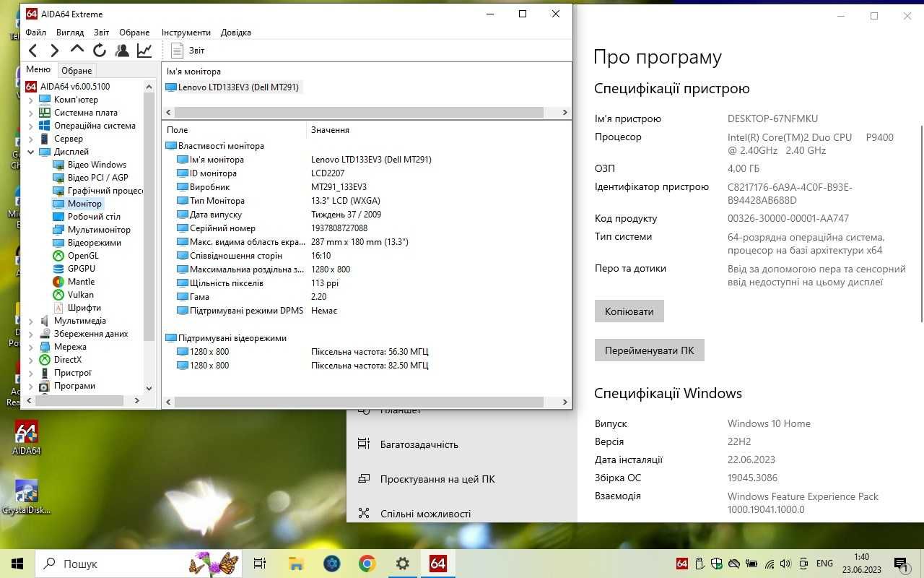Click the AIDA64 Up level arrow
The width and height of the screenshot is (924, 578).
(77, 50)
